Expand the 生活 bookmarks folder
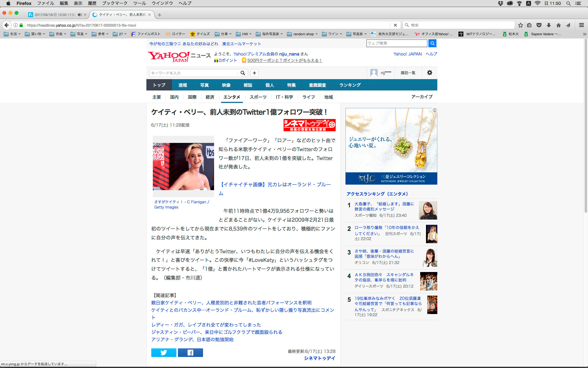This screenshot has width=588, height=368. [12, 34]
